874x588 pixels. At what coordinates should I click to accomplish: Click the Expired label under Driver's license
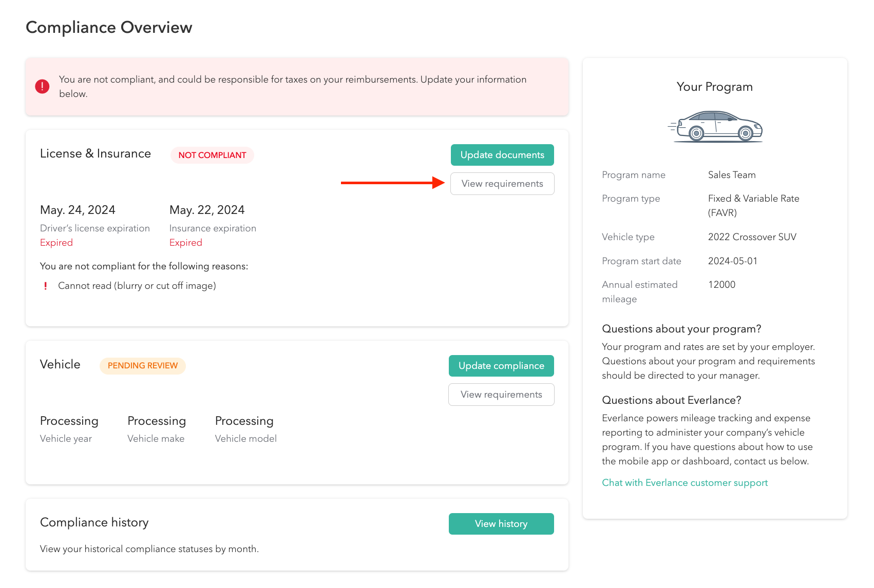(56, 243)
